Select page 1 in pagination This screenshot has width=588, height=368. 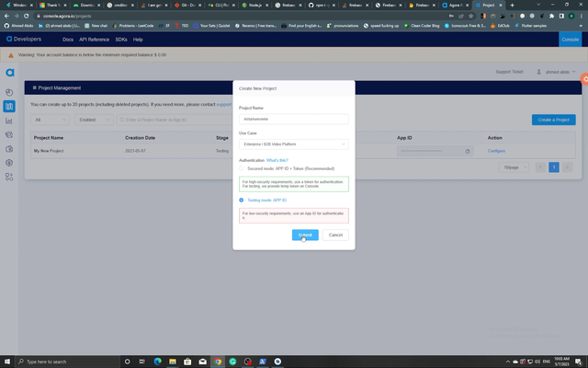(553, 167)
